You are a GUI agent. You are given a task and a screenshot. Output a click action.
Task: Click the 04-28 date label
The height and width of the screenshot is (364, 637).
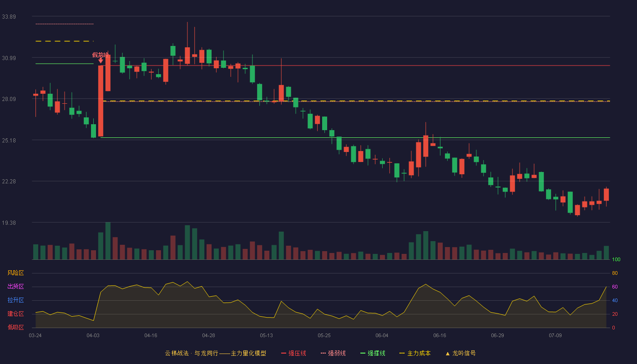click(x=208, y=335)
